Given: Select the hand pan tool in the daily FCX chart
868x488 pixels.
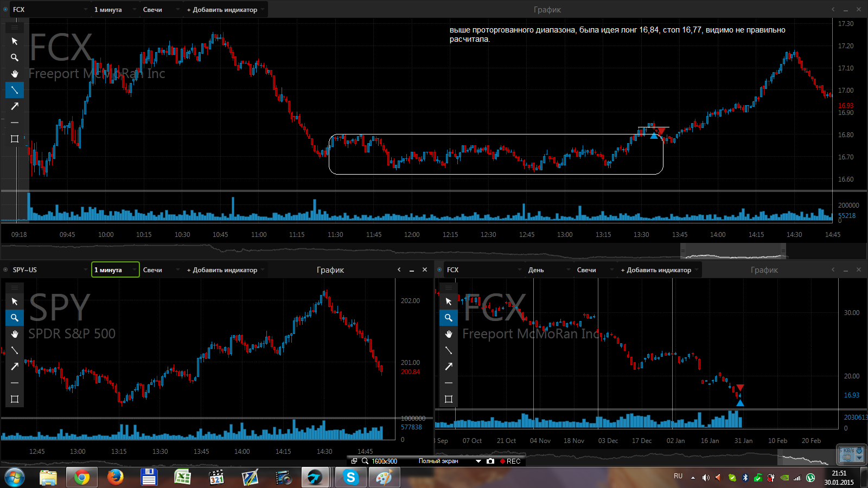Looking at the screenshot, I should tap(449, 334).
